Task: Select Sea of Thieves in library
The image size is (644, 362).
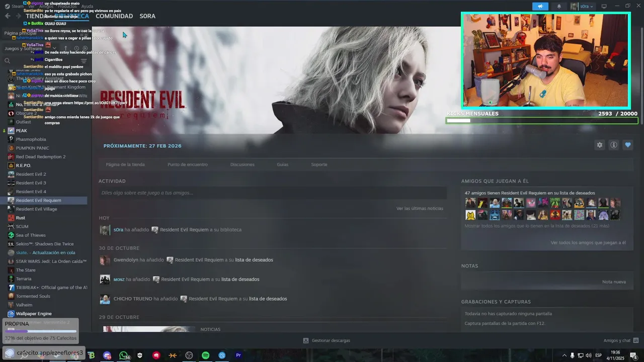Action: [x=31, y=235]
